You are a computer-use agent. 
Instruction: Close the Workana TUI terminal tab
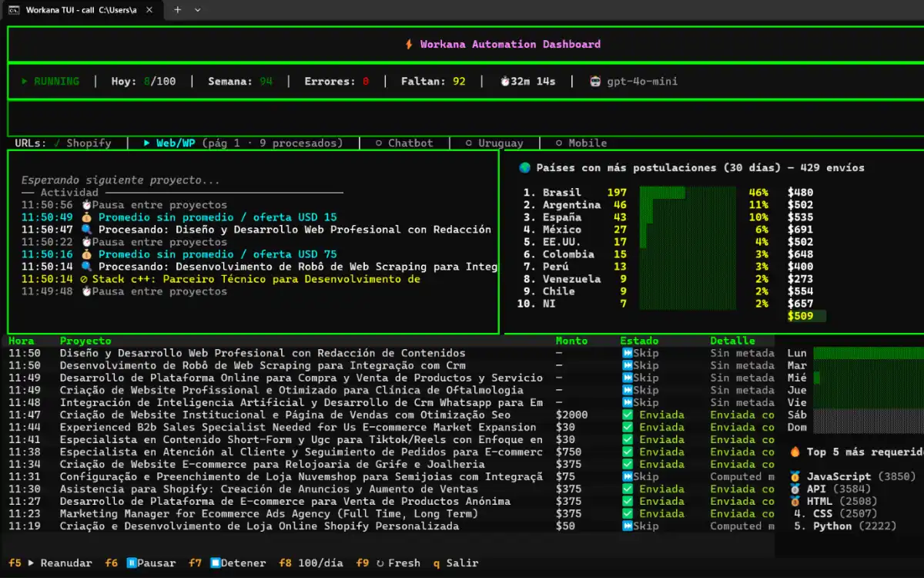(x=149, y=10)
